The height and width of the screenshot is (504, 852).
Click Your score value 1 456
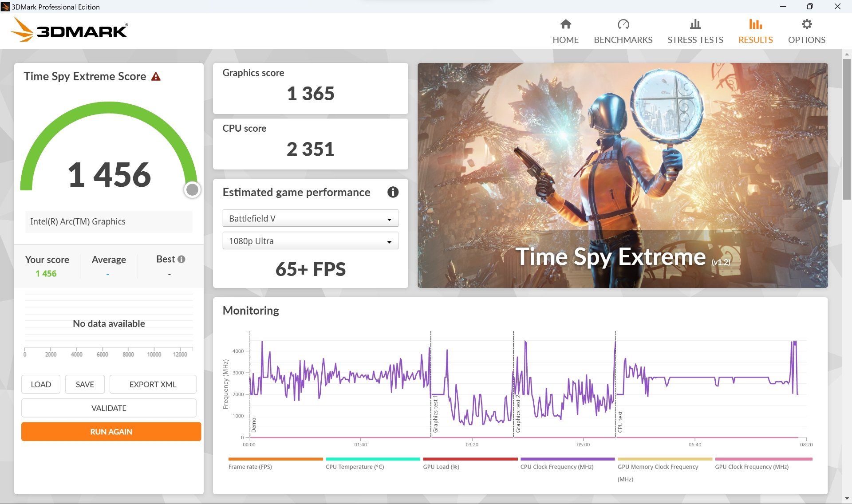pyautogui.click(x=46, y=274)
